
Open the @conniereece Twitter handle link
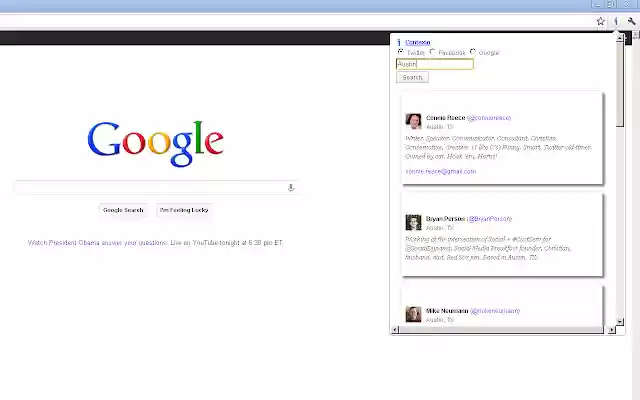click(x=489, y=118)
